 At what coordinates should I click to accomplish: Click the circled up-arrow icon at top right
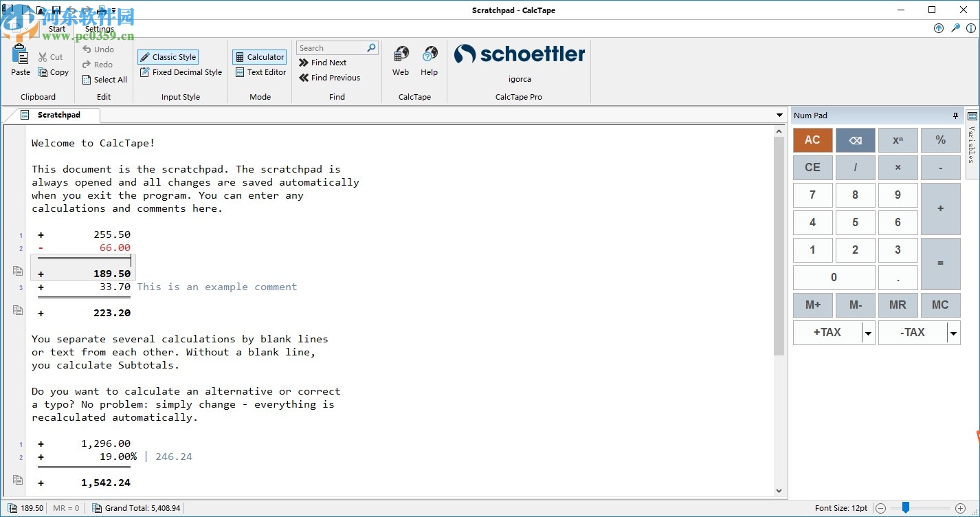pyautogui.click(x=939, y=28)
